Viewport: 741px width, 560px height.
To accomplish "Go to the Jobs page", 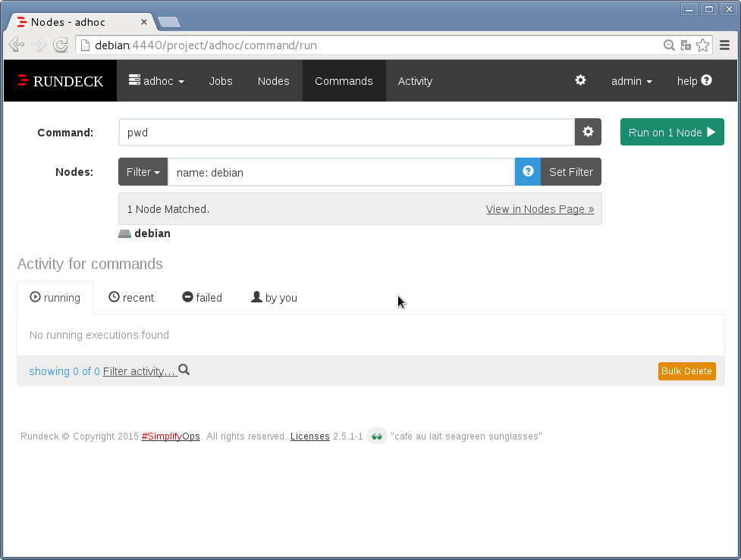I will pos(221,81).
